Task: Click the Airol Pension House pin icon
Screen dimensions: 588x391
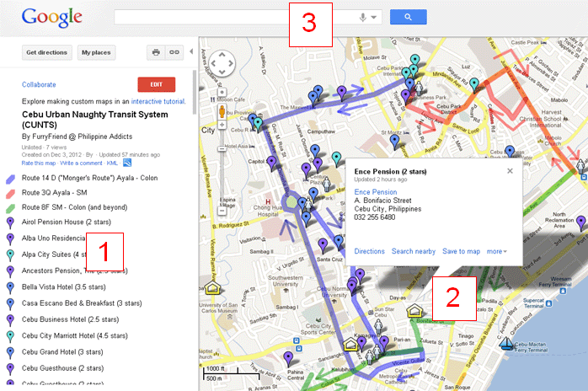Action: point(10,222)
